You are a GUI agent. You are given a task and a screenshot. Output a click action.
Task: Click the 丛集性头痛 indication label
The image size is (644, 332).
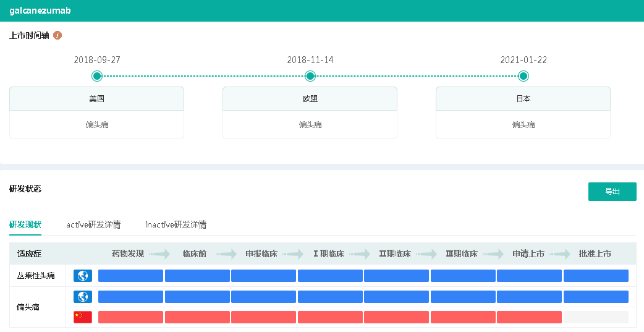(x=36, y=276)
